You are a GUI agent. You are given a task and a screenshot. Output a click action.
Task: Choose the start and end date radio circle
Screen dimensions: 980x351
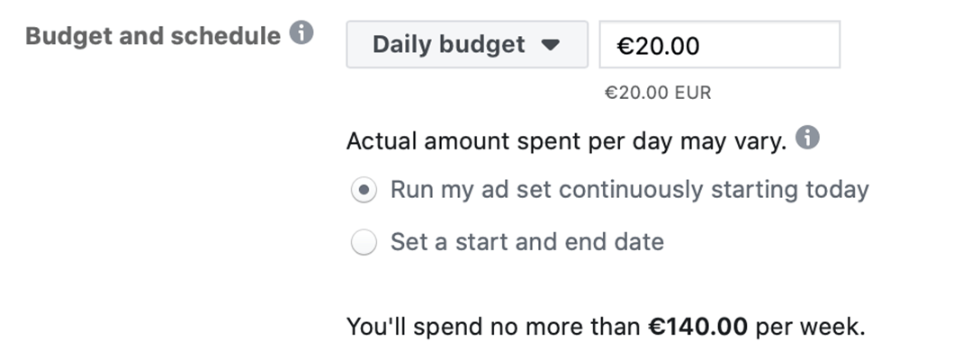click(x=364, y=242)
